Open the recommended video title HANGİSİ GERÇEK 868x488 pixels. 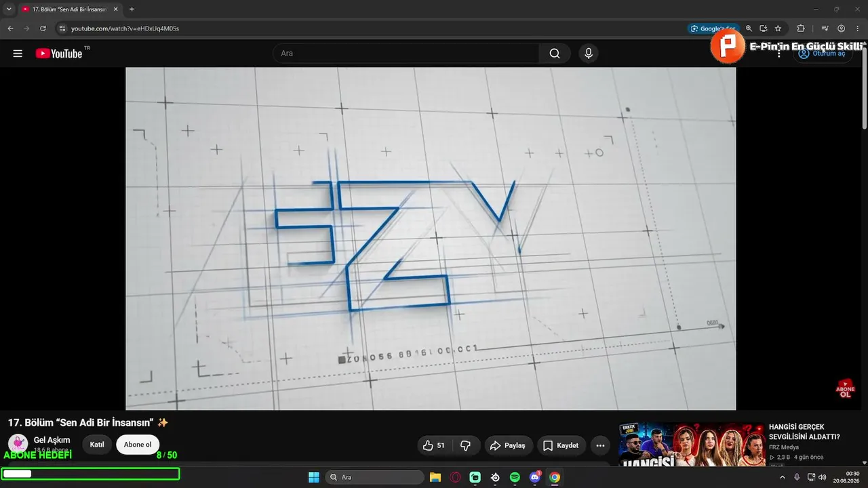pyautogui.click(x=804, y=432)
